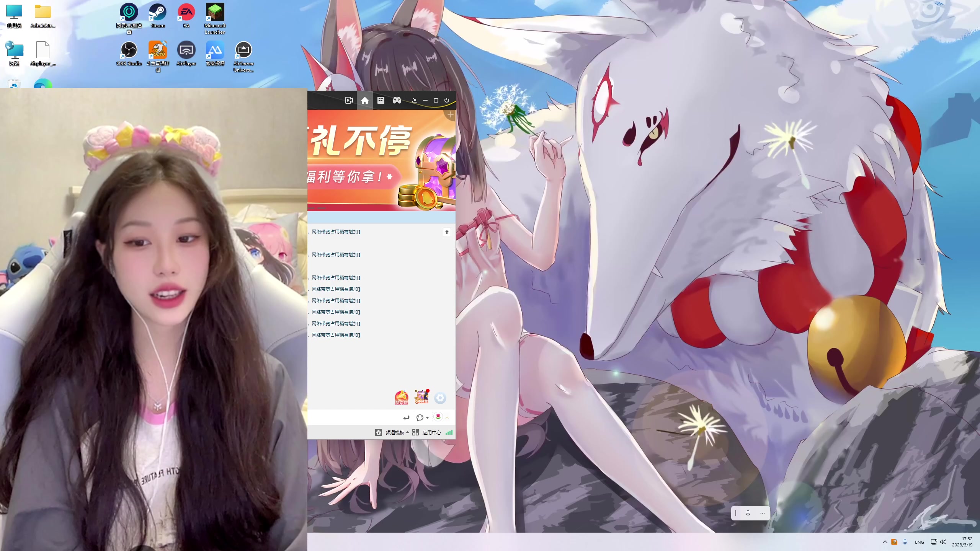980x551 pixels.
Task: Open the Airplayer file on the desktop
Action: tap(43, 54)
